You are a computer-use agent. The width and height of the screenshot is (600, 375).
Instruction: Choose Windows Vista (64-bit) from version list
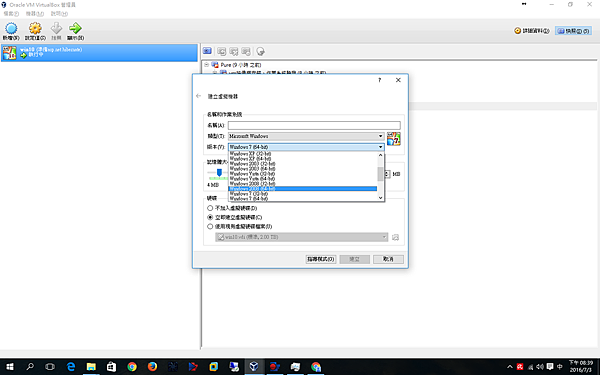coord(303,178)
